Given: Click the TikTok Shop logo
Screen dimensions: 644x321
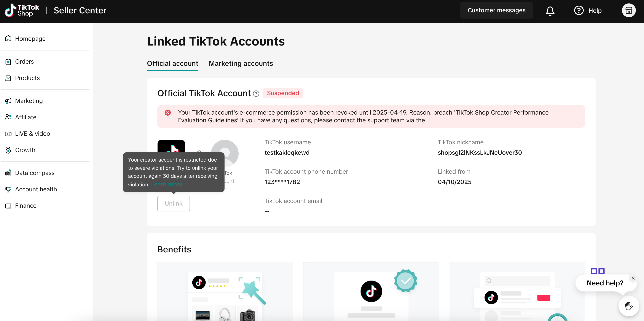Looking at the screenshot, I should pos(22,11).
